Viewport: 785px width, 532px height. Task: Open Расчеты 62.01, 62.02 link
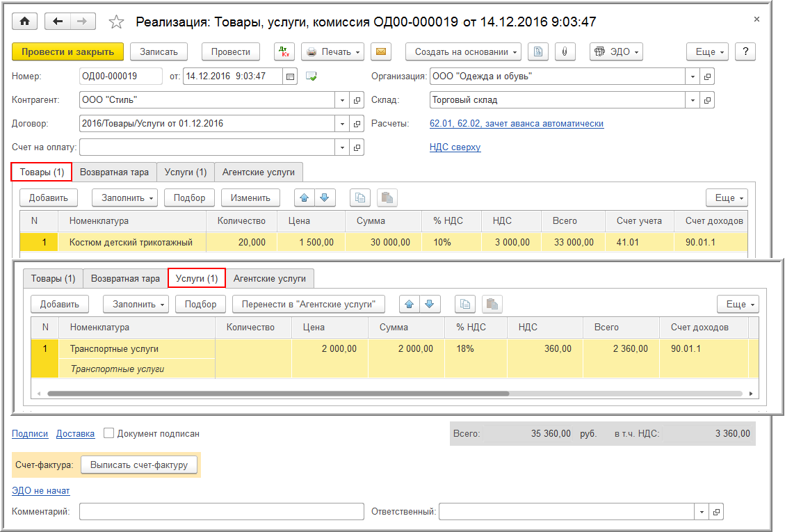[516, 124]
